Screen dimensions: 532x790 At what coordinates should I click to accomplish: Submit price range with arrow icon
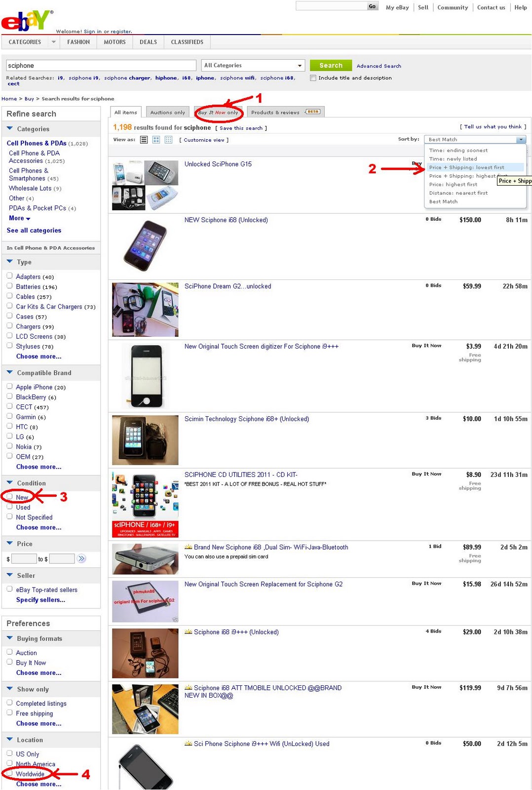(x=81, y=558)
